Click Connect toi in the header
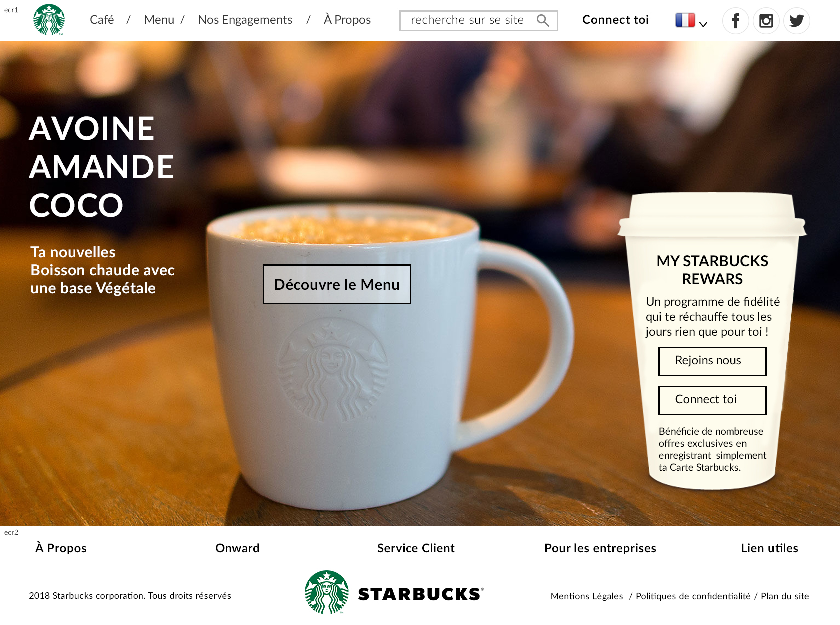Screen dimensions: 840x625 click(615, 20)
